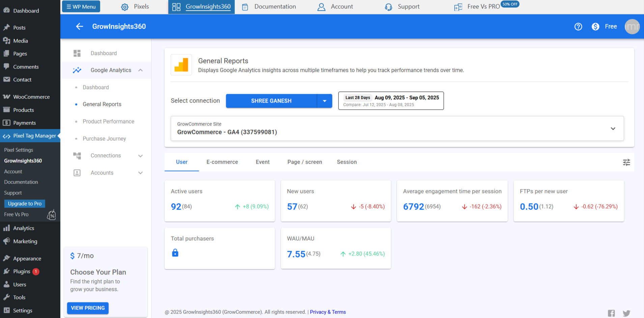Open the Privacy & Terms link
Viewport: 644px width, 318px height.
(x=328, y=312)
